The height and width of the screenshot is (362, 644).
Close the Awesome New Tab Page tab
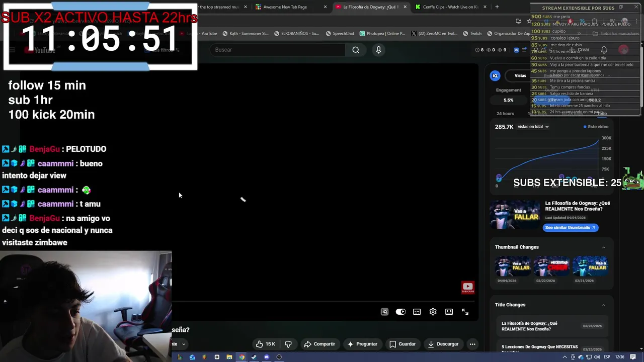(x=326, y=7)
